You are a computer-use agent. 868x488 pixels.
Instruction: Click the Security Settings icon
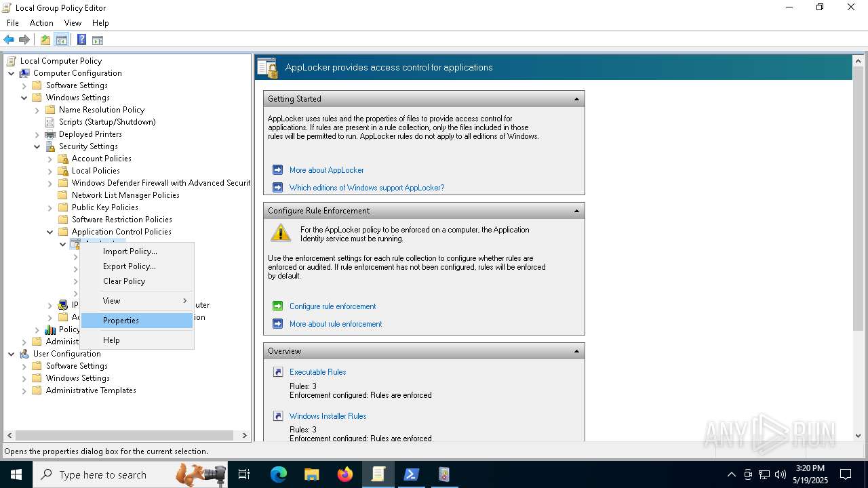point(50,146)
